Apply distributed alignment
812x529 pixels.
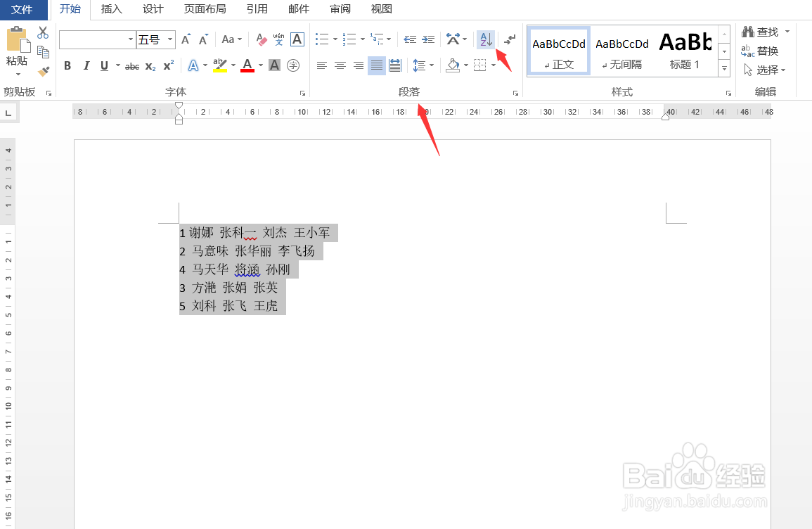tap(395, 65)
